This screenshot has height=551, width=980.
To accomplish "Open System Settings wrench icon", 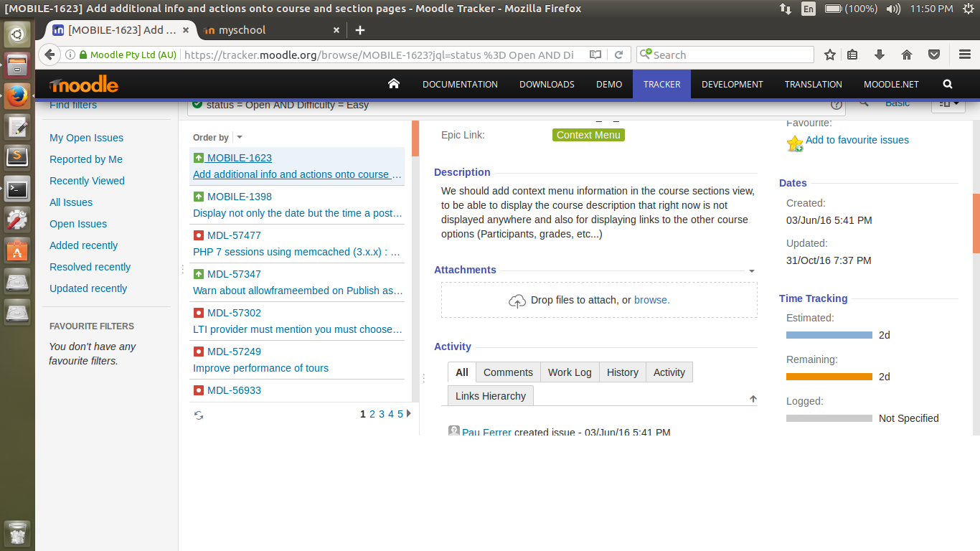I will tap(17, 220).
